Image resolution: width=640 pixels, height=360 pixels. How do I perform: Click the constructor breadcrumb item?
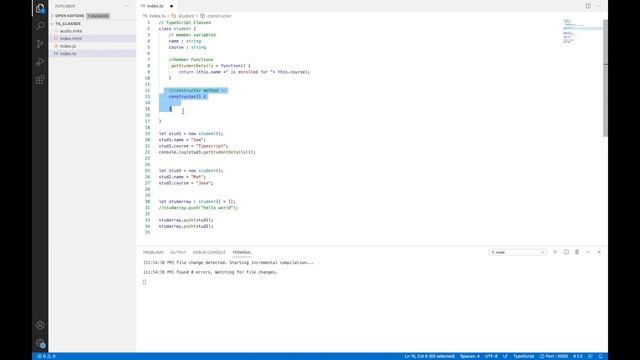click(x=219, y=16)
